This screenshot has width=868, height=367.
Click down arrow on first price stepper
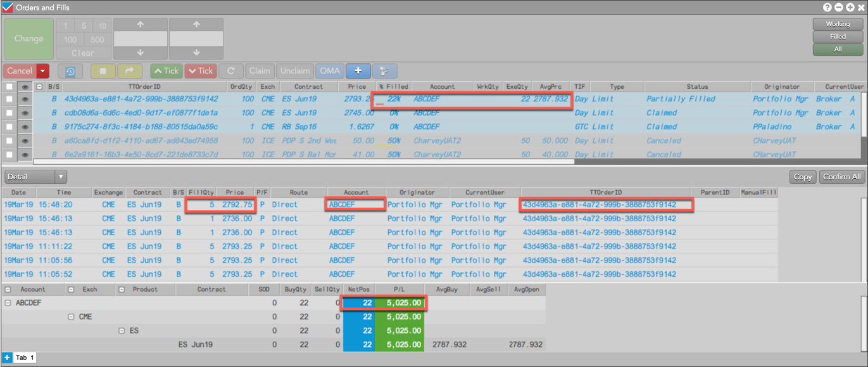point(141,52)
